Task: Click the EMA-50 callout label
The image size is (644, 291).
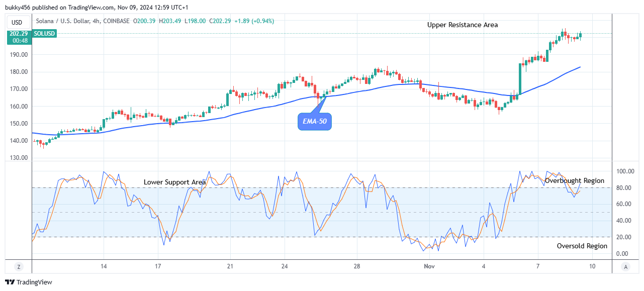Action: click(x=315, y=121)
